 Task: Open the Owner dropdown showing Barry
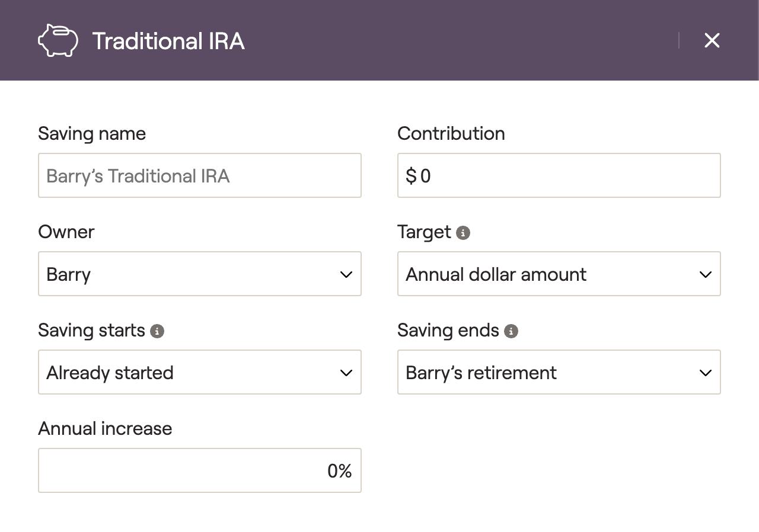[200, 274]
